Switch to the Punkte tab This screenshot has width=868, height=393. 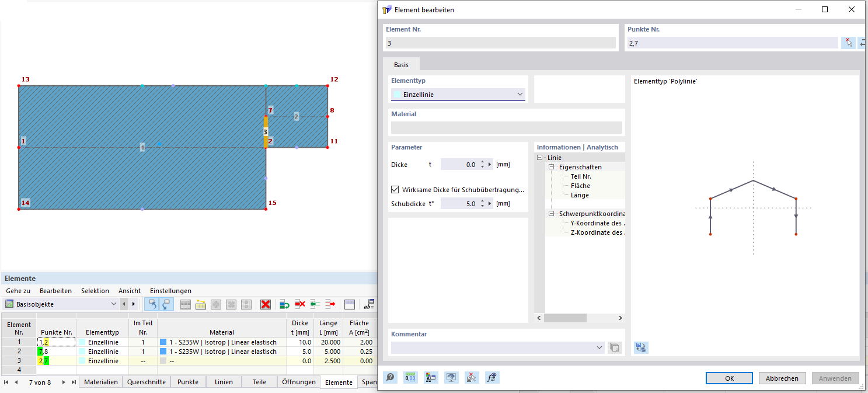click(188, 382)
